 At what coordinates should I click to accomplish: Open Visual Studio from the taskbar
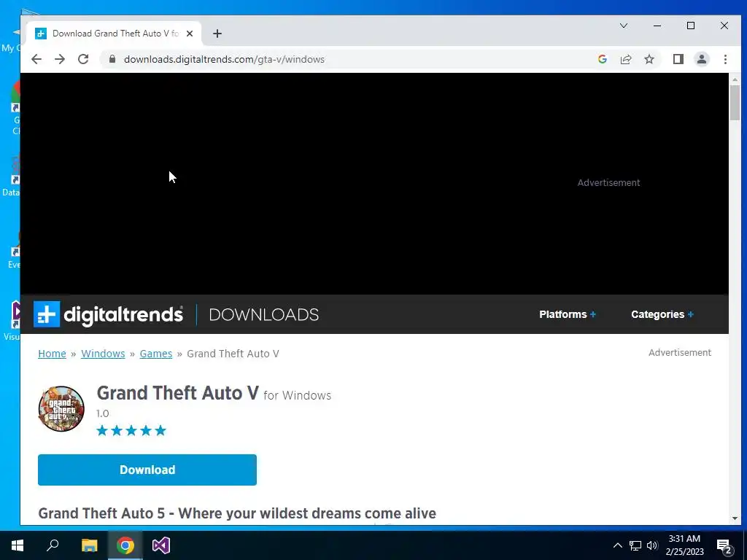161,545
